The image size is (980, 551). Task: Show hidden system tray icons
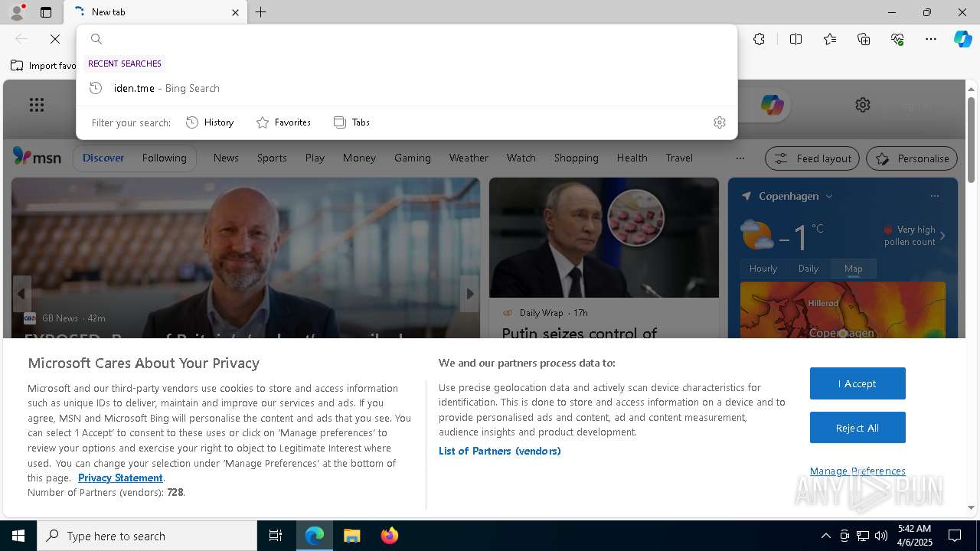click(825, 536)
